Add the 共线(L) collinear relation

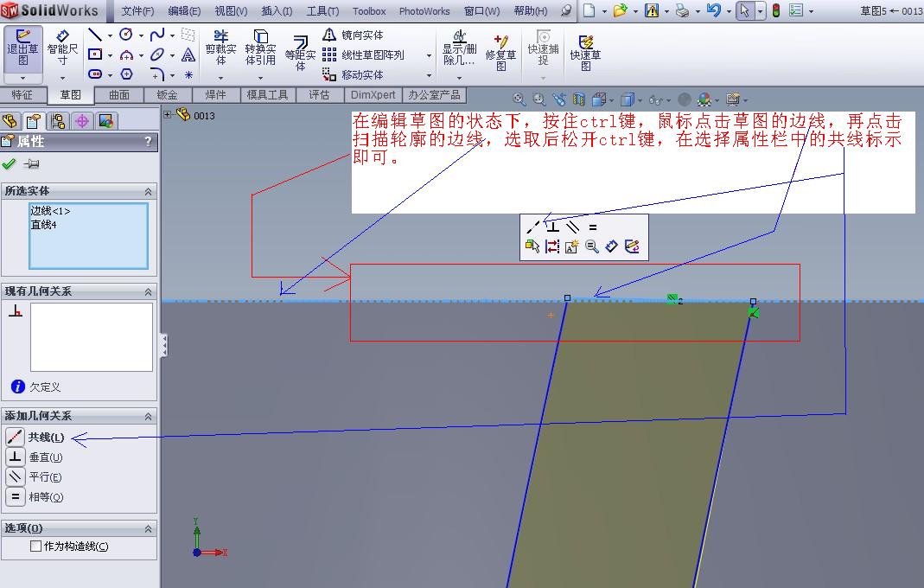click(35, 437)
